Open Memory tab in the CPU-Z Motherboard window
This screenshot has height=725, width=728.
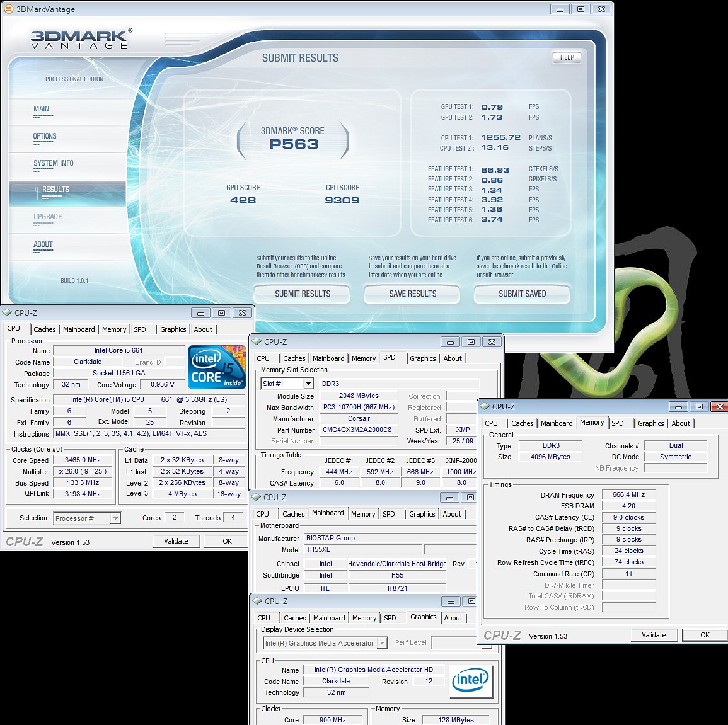[x=363, y=514]
